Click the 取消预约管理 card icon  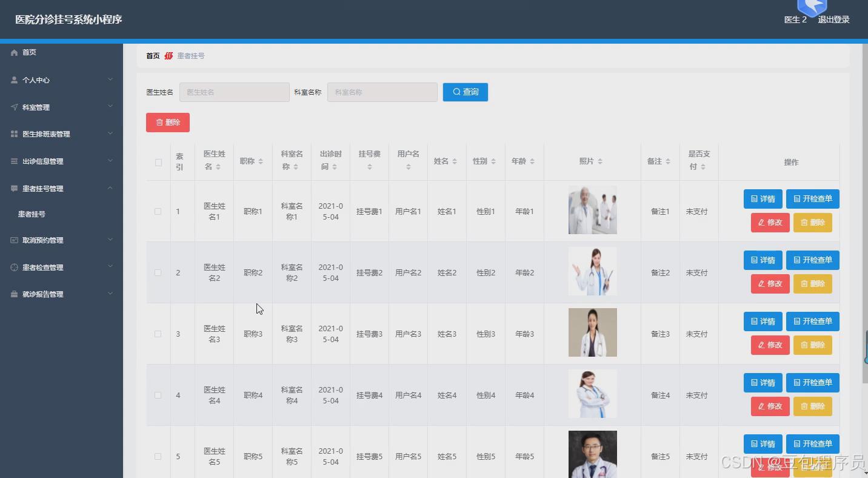tap(15, 240)
